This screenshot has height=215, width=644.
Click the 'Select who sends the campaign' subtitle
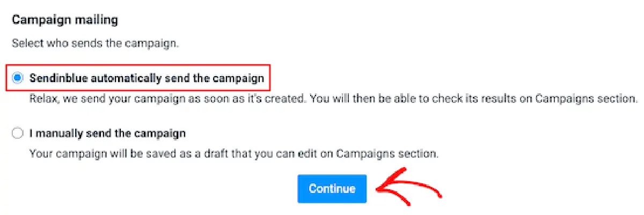[x=95, y=42]
